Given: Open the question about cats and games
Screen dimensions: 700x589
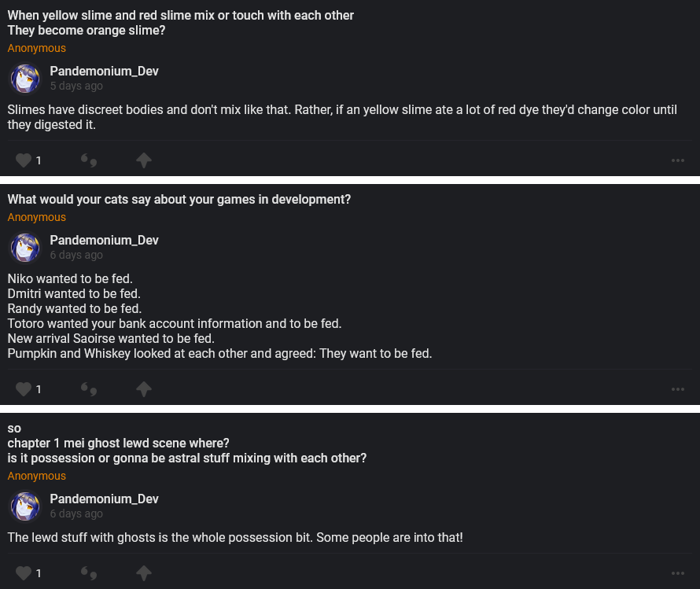Looking at the screenshot, I should pyautogui.click(x=179, y=200).
